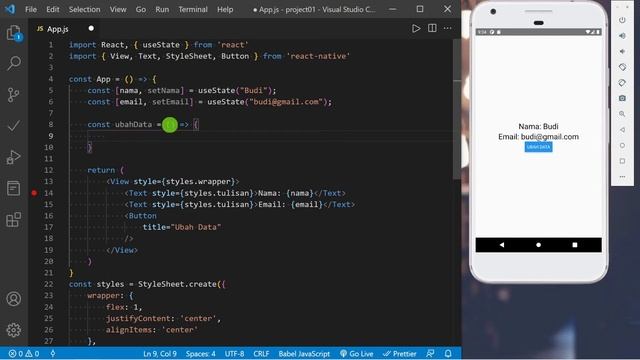
Task: Open the editor More Actions ellipsis
Action: (447, 28)
